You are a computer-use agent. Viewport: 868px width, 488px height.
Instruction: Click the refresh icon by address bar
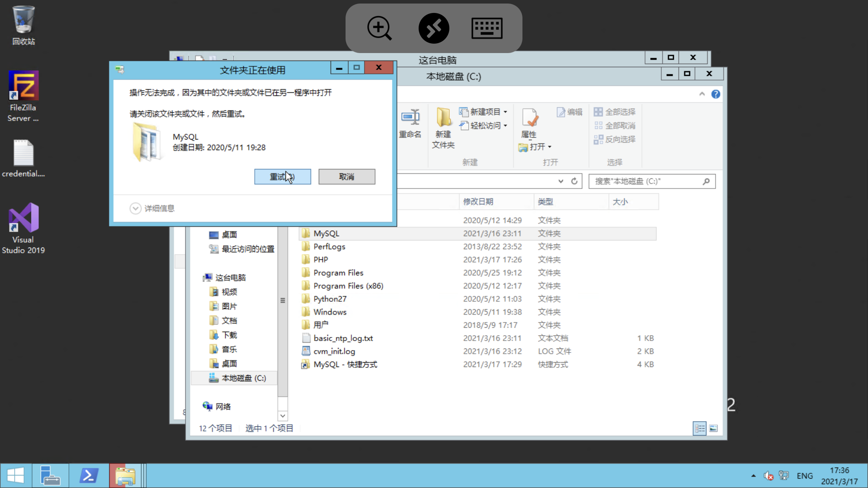pyautogui.click(x=574, y=181)
